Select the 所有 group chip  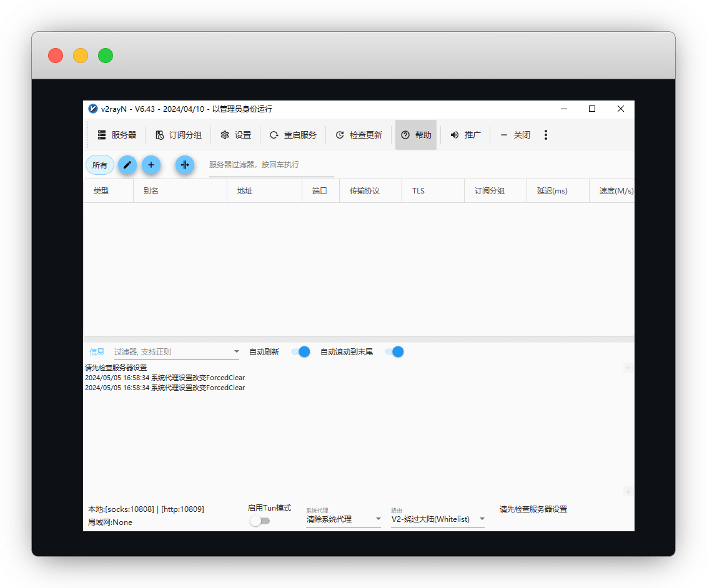100,165
